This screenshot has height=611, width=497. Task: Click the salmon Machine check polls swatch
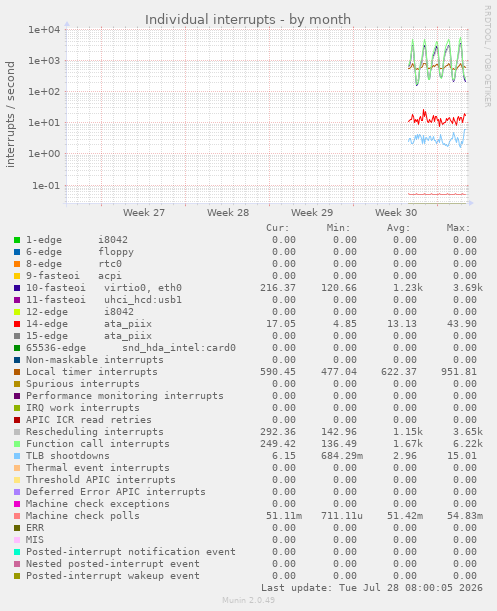click(17, 516)
